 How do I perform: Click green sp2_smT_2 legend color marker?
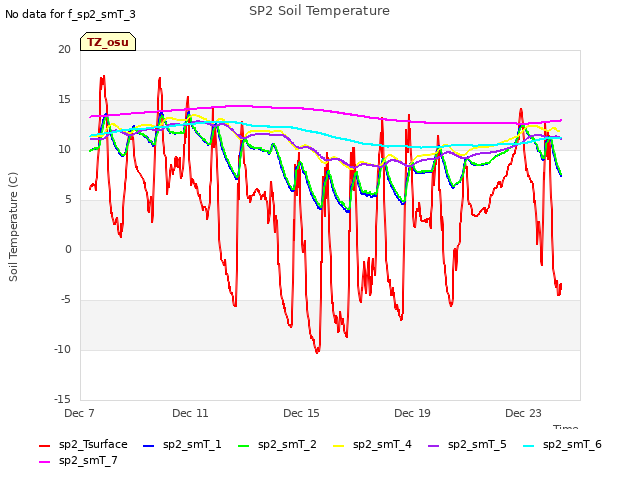[x=244, y=446]
